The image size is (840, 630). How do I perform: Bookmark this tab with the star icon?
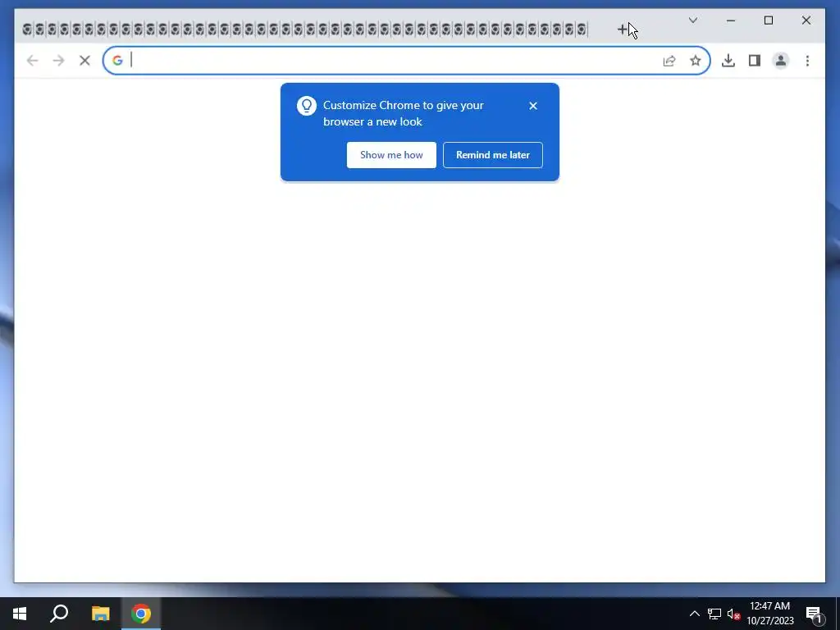point(696,61)
